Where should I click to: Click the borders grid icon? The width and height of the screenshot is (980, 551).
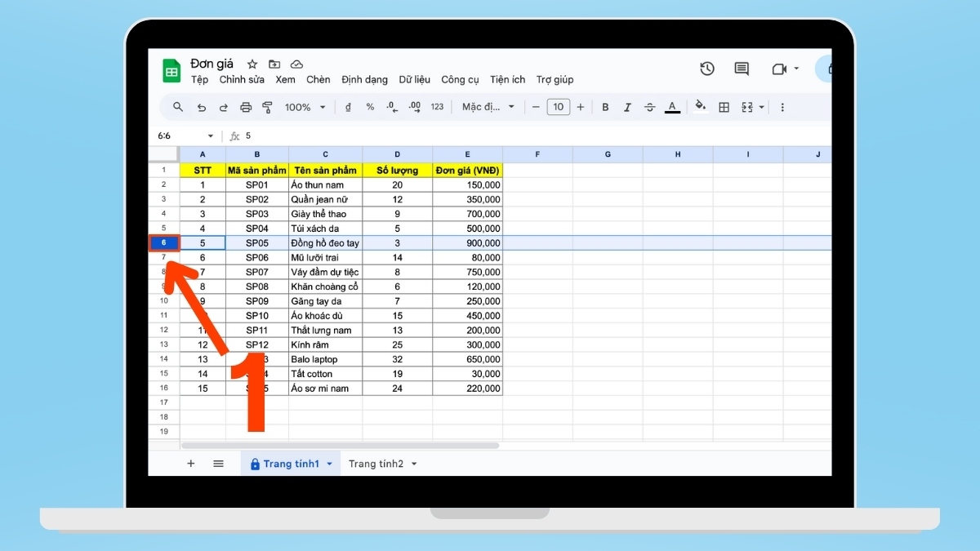click(x=724, y=107)
